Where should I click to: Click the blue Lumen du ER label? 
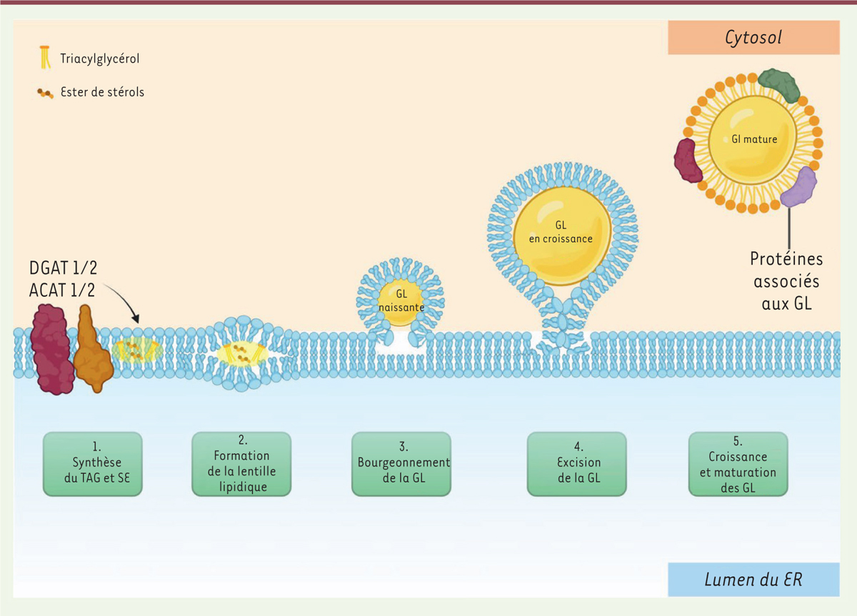[x=753, y=579]
